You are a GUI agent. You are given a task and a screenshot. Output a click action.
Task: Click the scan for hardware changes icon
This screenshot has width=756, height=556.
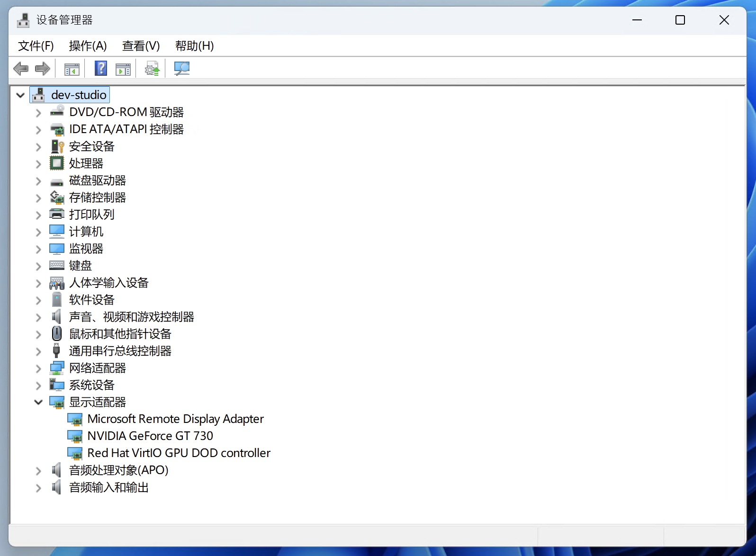click(182, 69)
